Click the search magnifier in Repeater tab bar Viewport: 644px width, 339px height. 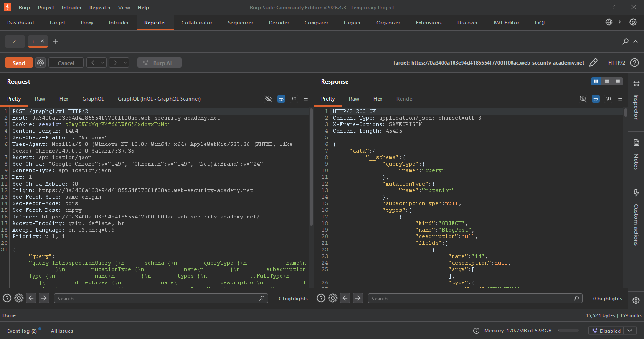[x=626, y=41]
